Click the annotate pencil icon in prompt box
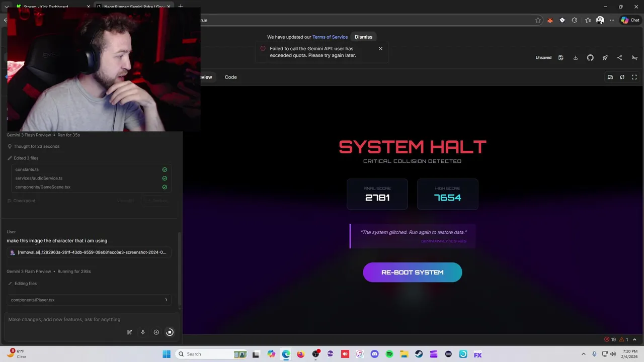 click(x=129, y=332)
